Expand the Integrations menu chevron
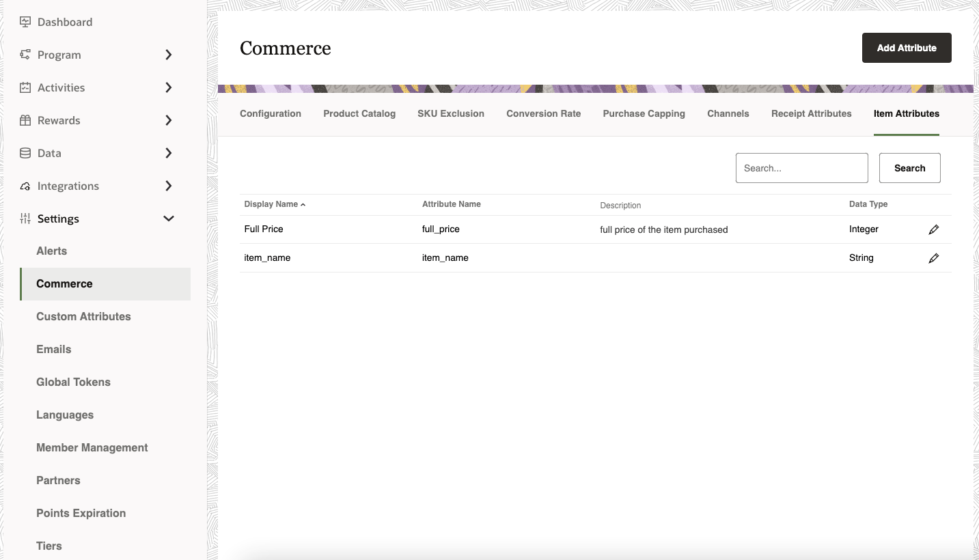 pos(169,186)
